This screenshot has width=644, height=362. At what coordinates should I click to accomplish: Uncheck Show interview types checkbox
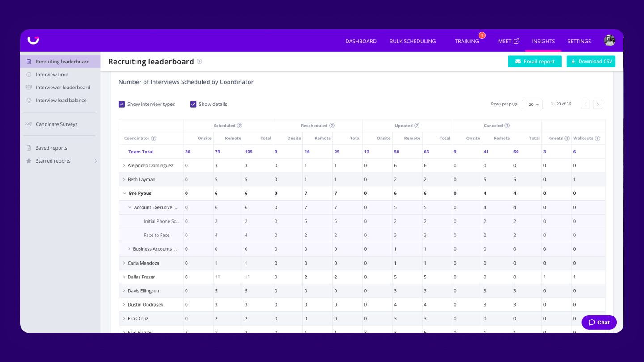click(x=122, y=104)
